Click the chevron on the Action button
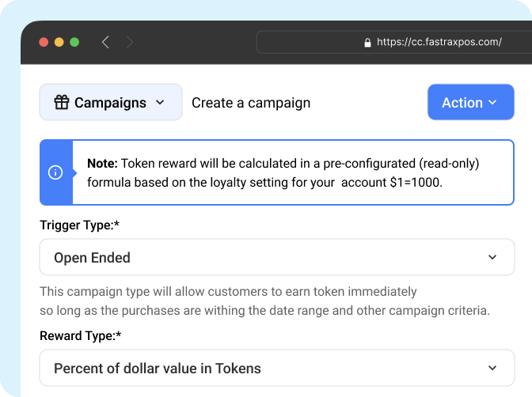This screenshot has width=532, height=397. (x=492, y=102)
